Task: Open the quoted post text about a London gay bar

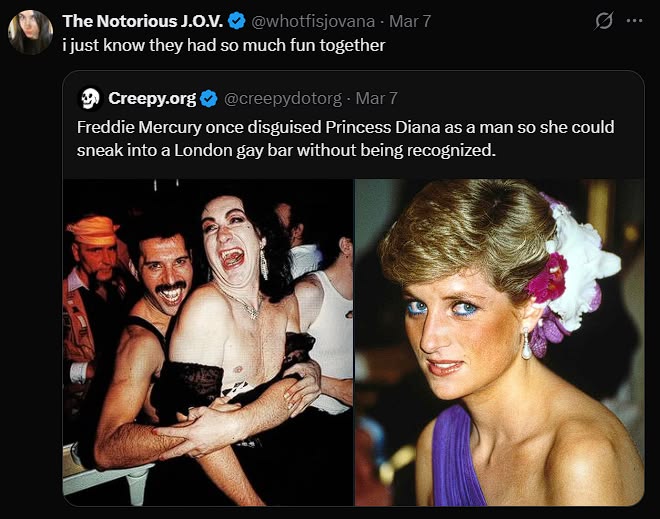Action: [345, 139]
